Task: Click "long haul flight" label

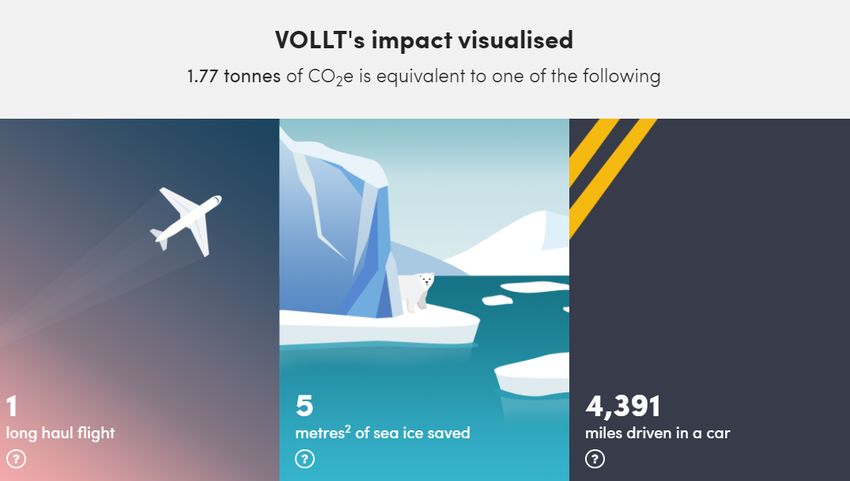Action: [61, 433]
